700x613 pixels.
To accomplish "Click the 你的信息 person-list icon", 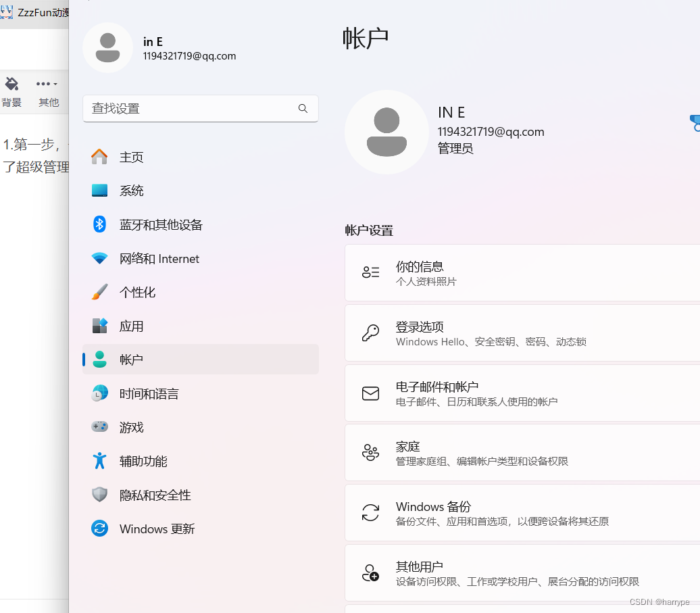I will click(370, 272).
